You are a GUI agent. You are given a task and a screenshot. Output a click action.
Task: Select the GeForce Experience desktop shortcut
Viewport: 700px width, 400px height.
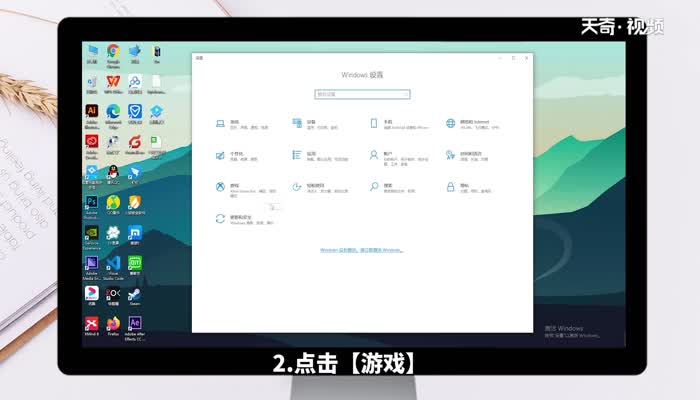(92, 238)
